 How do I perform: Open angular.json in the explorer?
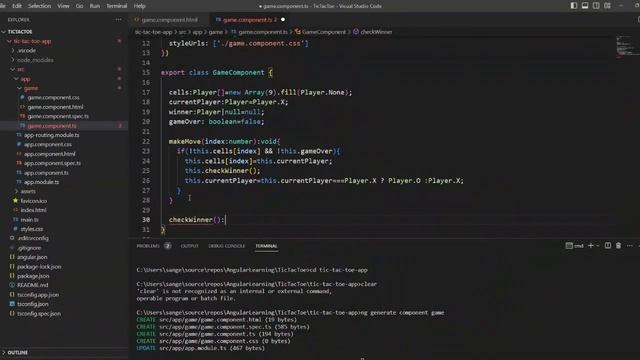coord(32,257)
